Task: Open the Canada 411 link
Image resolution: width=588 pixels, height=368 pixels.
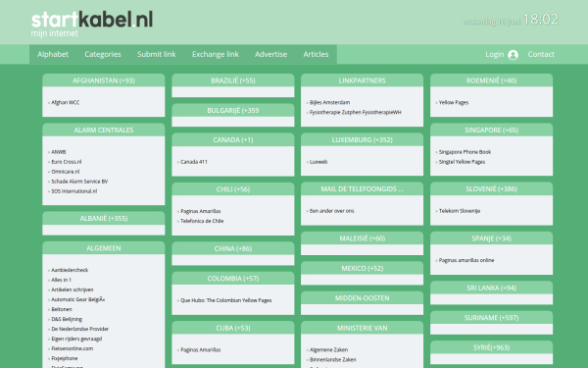Action: [x=194, y=162]
